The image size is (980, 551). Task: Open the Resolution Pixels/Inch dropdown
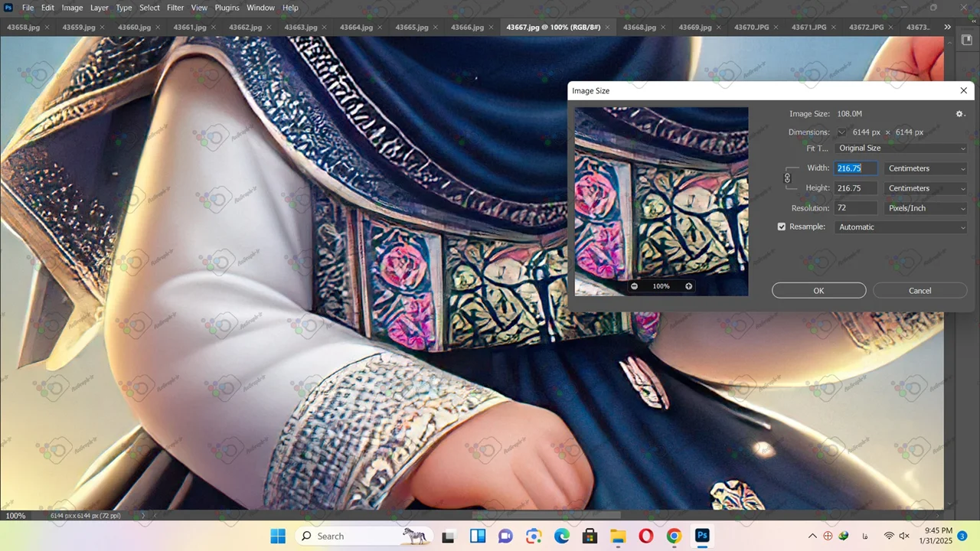[926, 208]
